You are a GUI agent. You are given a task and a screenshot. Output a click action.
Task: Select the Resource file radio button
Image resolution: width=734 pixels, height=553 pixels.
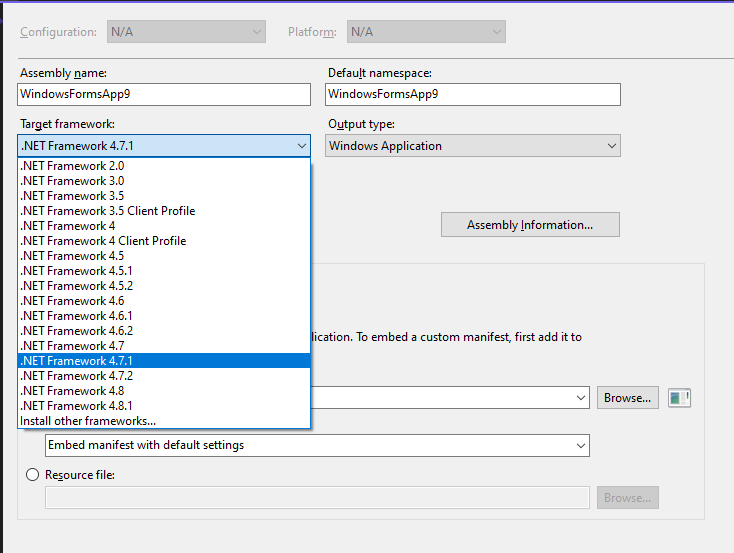[x=32, y=475]
